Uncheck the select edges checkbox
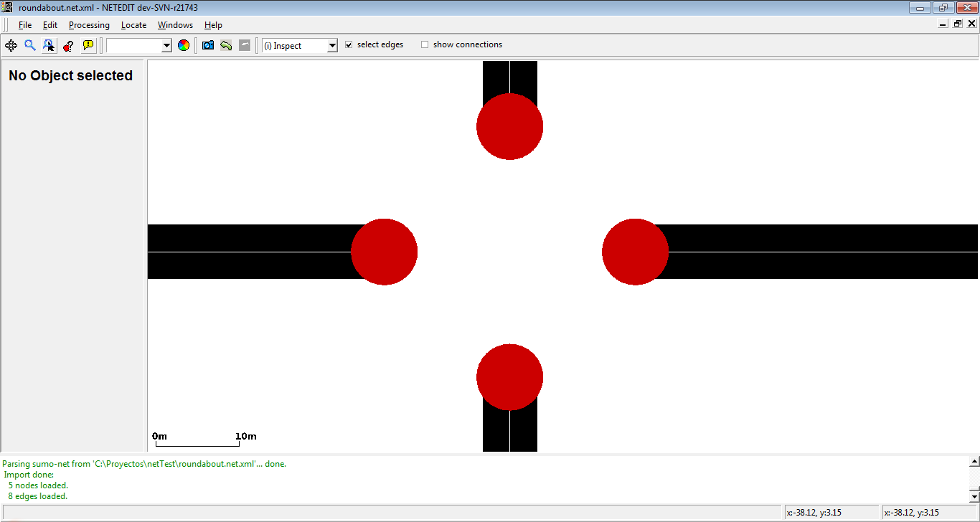Screen dimensions: 980x522 coord(349,44)
